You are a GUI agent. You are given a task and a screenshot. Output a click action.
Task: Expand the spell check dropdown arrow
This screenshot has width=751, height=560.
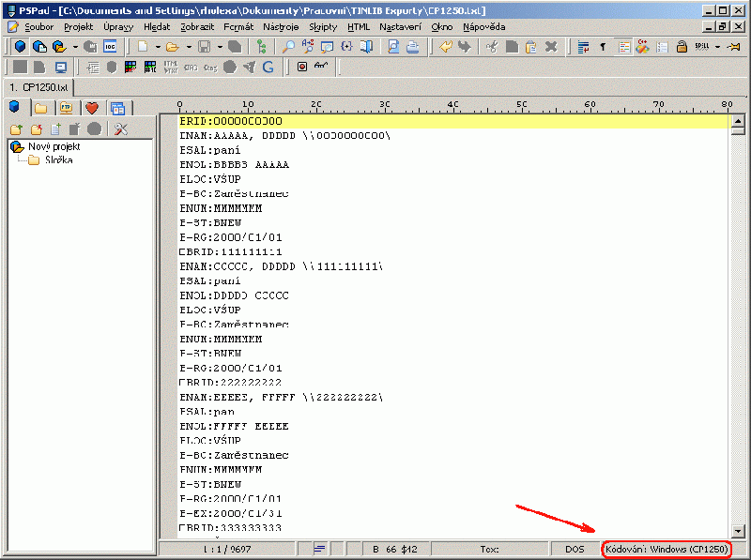pyautogui.click(x=717, y=47)
